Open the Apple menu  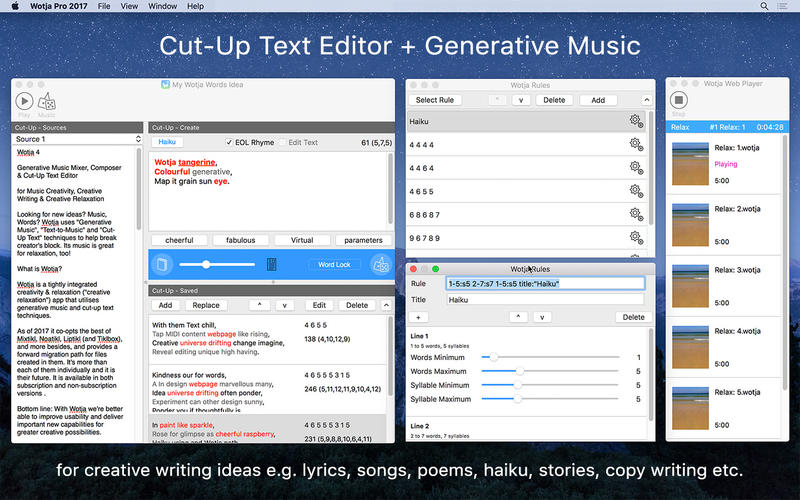click(x=15, y=6)
